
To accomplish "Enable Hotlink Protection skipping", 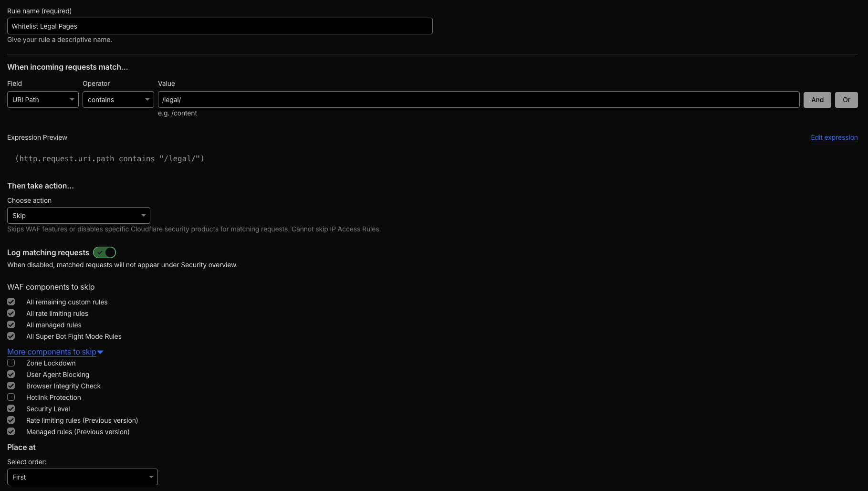I will pyautogui.click(x=11, y=397).
